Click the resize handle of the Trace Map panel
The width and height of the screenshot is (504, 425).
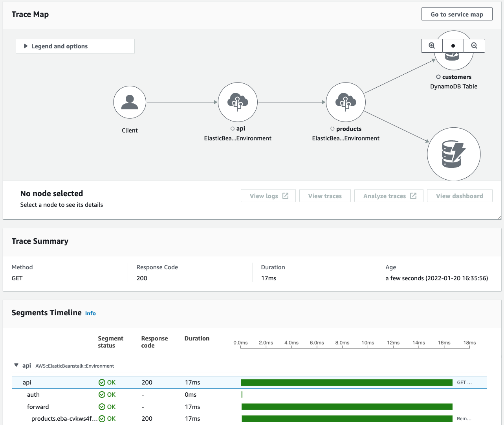coord(500,217)
